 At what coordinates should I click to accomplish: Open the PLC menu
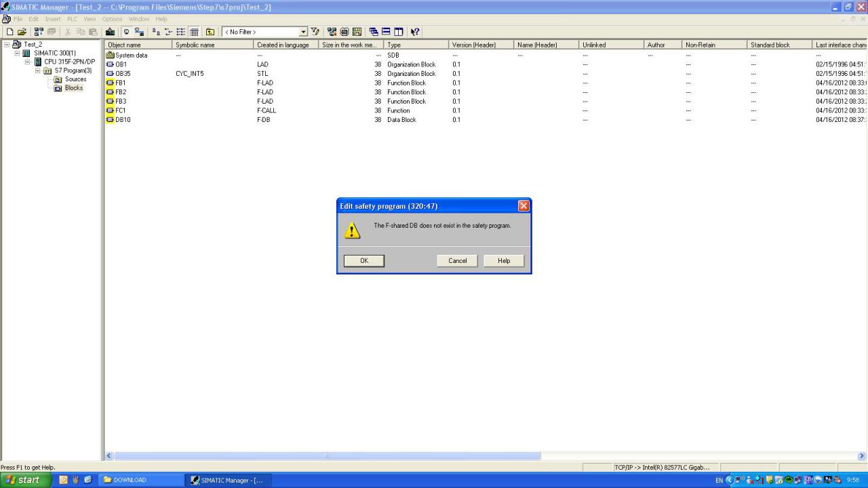click(72, 19)
